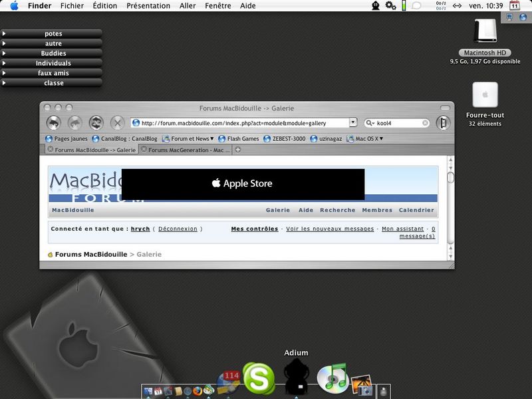This screenshot has height=399, width=532.
Task: Open the Aller menu
Action: 188,6
